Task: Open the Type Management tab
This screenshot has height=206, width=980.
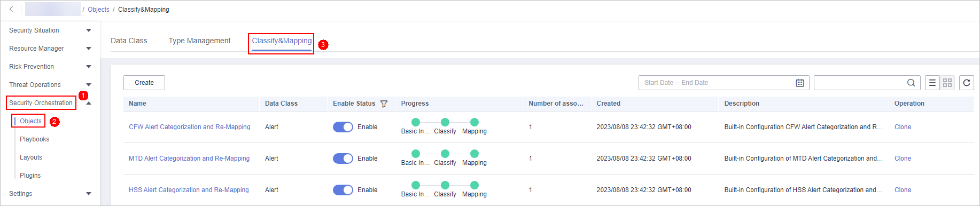Action: click(199, 41)
